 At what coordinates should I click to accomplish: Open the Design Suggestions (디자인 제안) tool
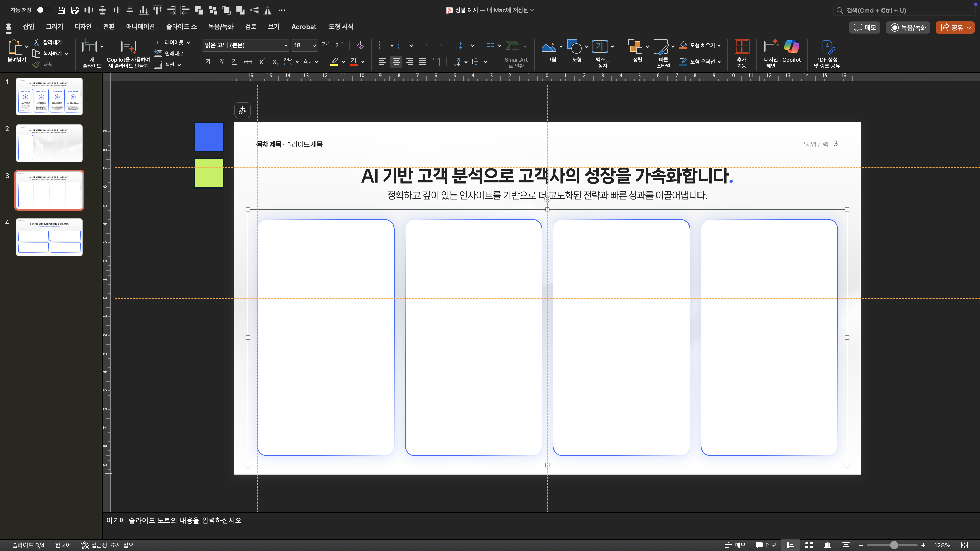[771, 47]
